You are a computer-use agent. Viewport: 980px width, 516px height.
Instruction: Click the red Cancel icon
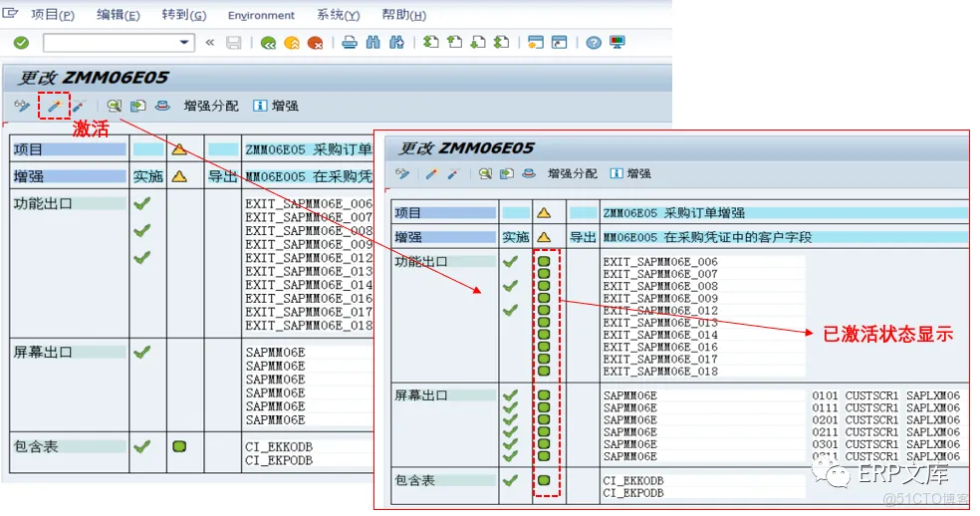click(316, 43)
